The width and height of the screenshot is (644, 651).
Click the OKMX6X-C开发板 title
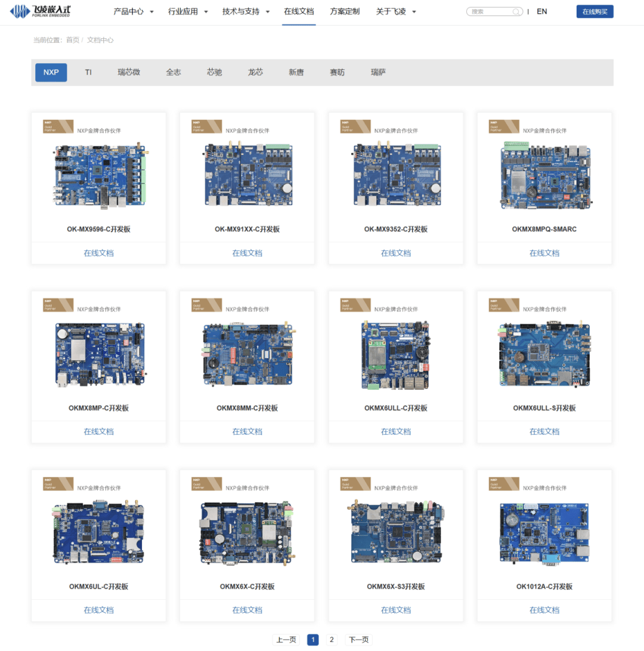pyautogui.click(x=247, y=587)
